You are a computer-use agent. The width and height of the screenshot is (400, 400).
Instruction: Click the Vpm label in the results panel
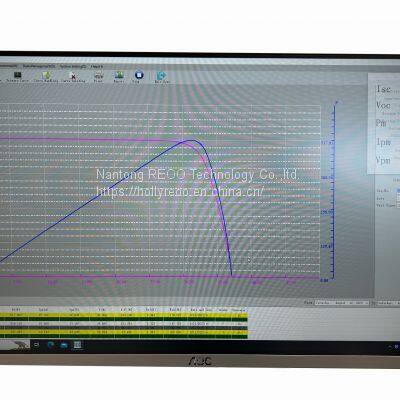click(x=383, y=160)
